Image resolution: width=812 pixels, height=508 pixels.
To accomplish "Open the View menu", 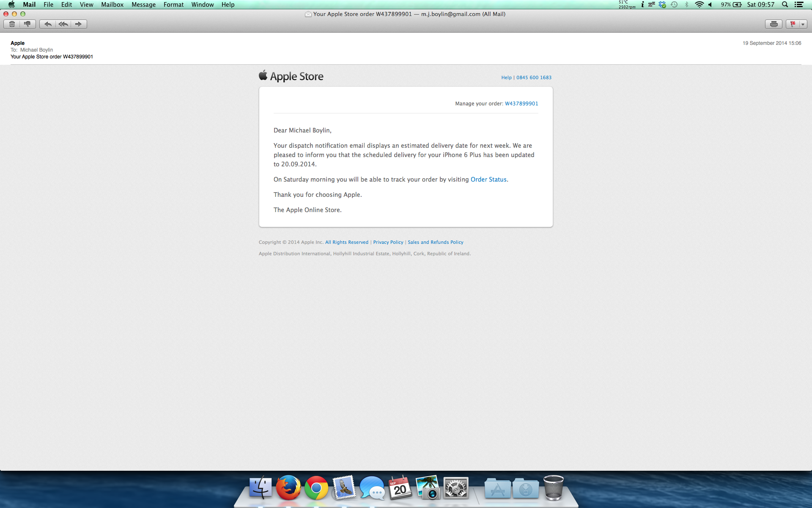I will (x=87, y=5).
